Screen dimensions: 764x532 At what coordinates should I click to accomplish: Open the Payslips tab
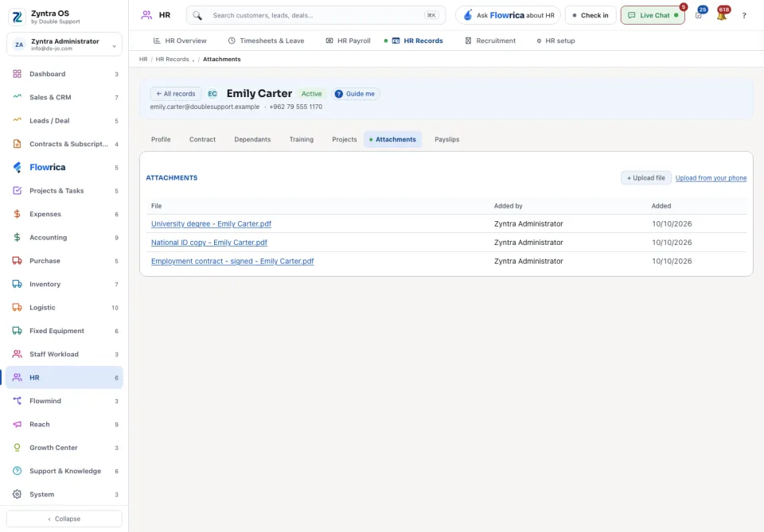tap(446, 140)
